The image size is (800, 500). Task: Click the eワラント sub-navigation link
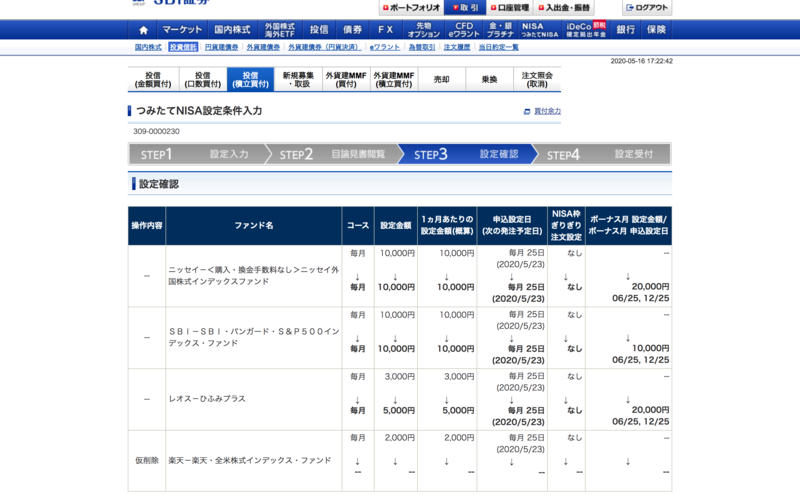(x=385, y=47)
